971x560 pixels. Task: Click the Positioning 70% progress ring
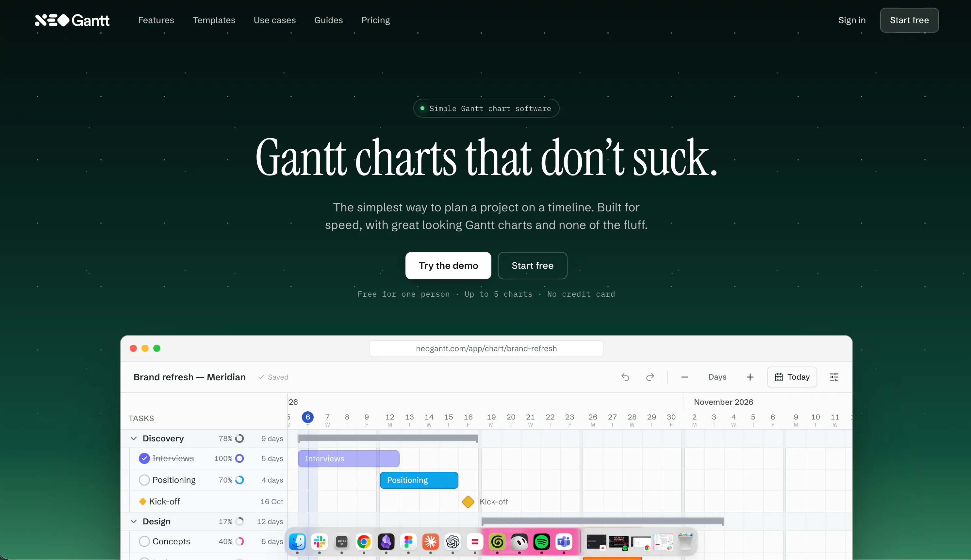tap(239, 480)
